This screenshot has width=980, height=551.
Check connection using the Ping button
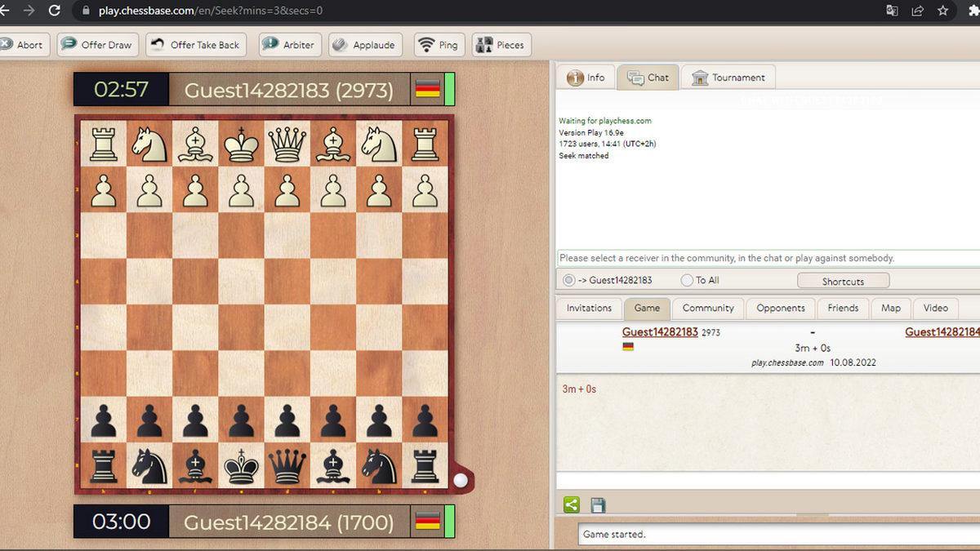click(438, 45)
